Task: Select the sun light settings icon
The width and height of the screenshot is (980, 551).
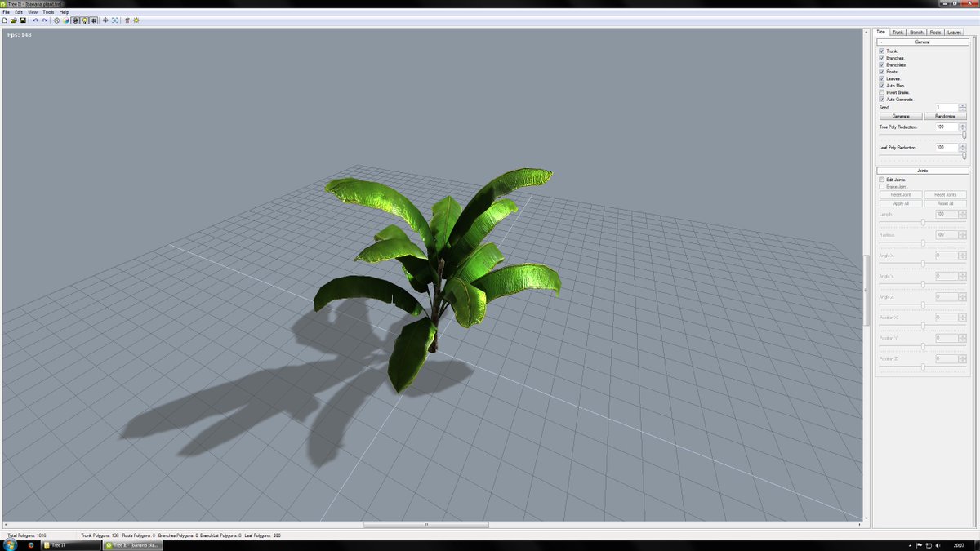Action: point(136,20)
